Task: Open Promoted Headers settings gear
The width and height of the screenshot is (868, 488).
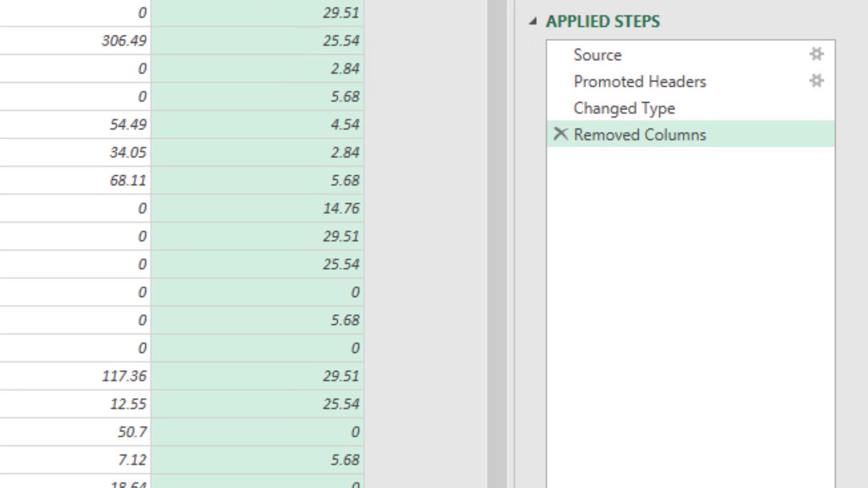Action: tap(816, 81)
